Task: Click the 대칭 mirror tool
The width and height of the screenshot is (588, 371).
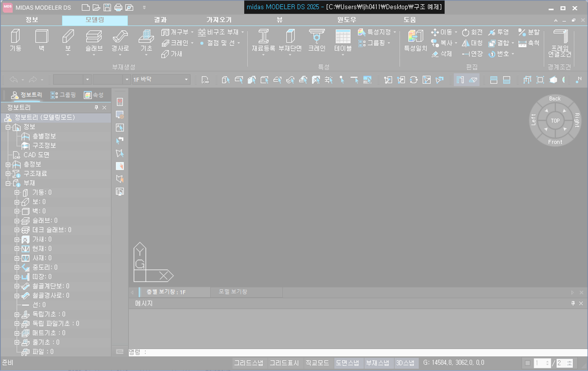Action: 472,43
